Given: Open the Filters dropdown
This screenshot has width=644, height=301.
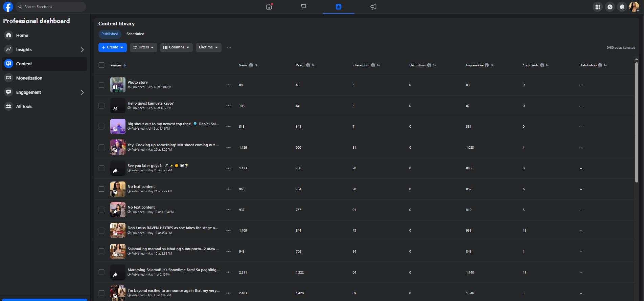Looking at the screenshot, I should (x=143, y=47).
